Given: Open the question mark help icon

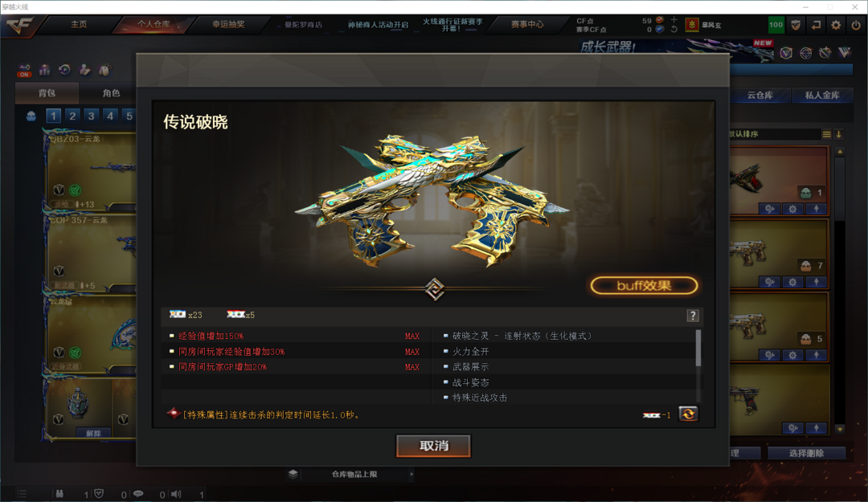Looking at the screenshot, I should pyautogui.click(x=693, y=316).
